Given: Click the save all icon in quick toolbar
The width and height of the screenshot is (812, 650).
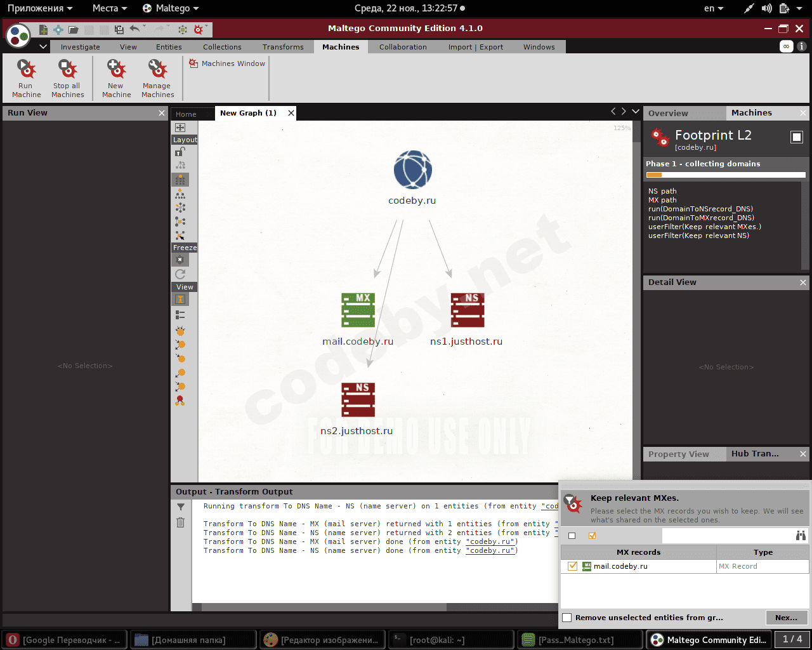Looking at the screenshot, I should [x=119, y=30].
